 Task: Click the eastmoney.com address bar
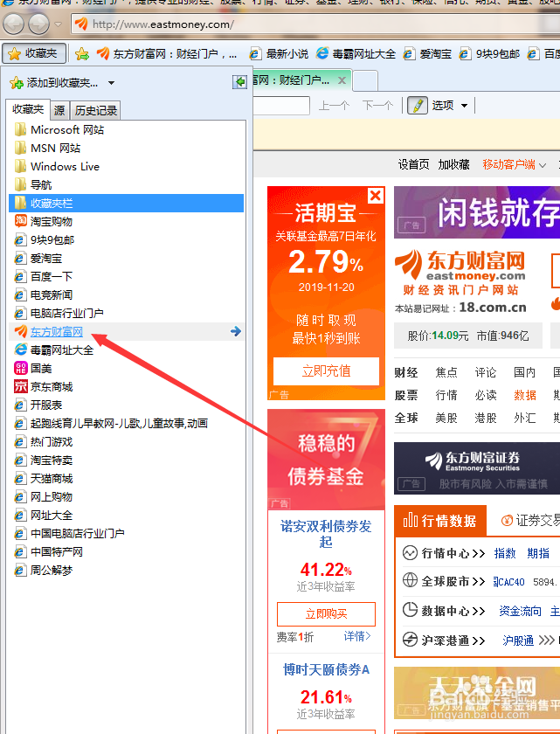click(x=315, y=24)
